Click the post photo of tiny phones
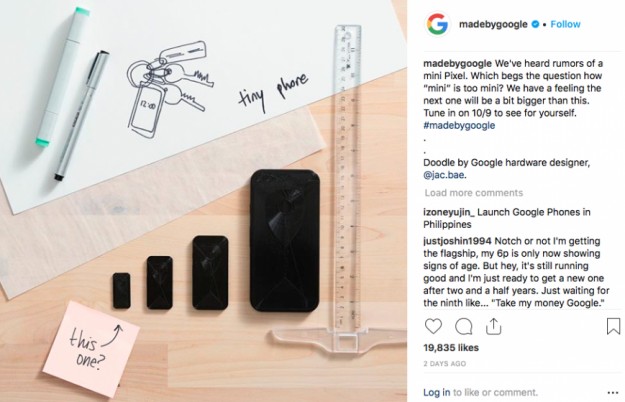The height and width of the screenshot is (402, 625). [203, 201]
